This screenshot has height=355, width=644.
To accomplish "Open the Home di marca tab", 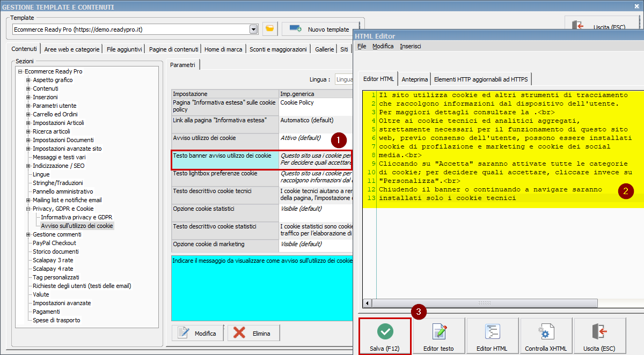I will [x=224, y=49].
